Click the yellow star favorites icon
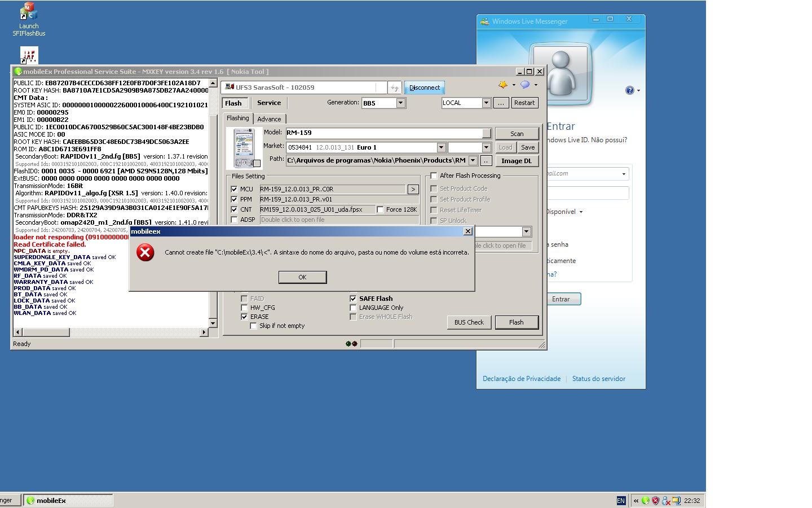 coord(503,85)
